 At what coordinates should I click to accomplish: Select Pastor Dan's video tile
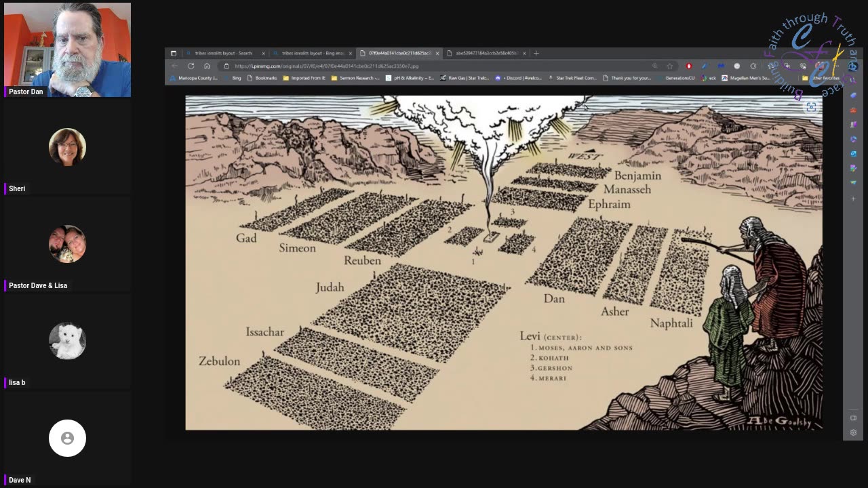tap(67, 49)
